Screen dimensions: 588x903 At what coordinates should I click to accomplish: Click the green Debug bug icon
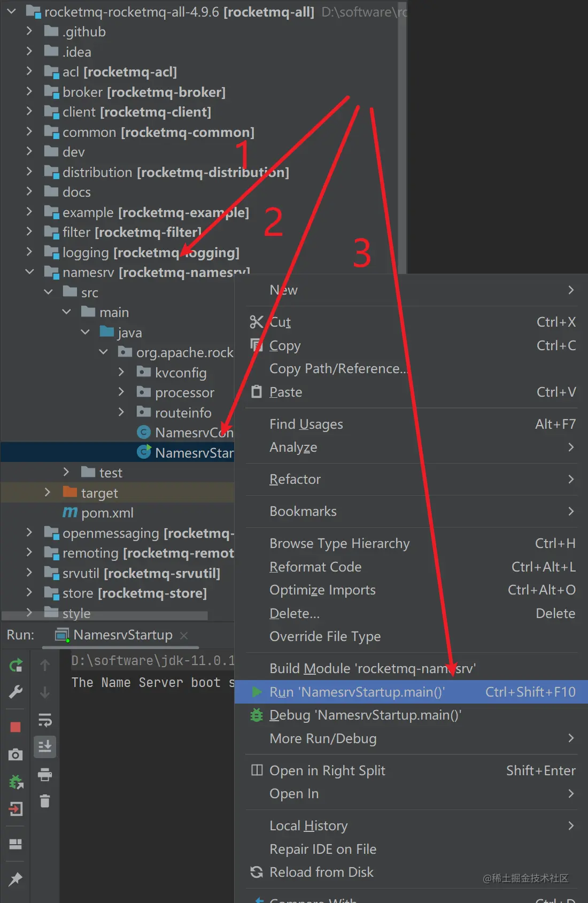[257, 715]
